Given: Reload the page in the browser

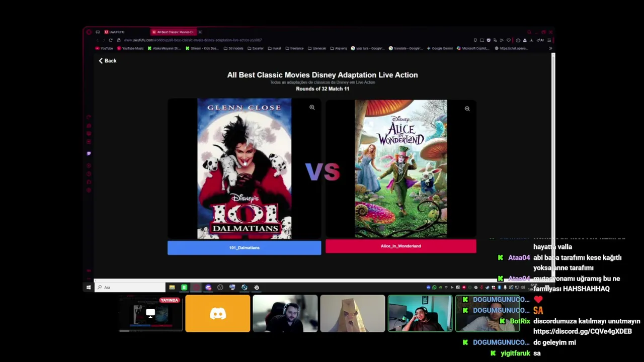Looking at the screenshot, I should pyautogui.click(x=111, y=40).
